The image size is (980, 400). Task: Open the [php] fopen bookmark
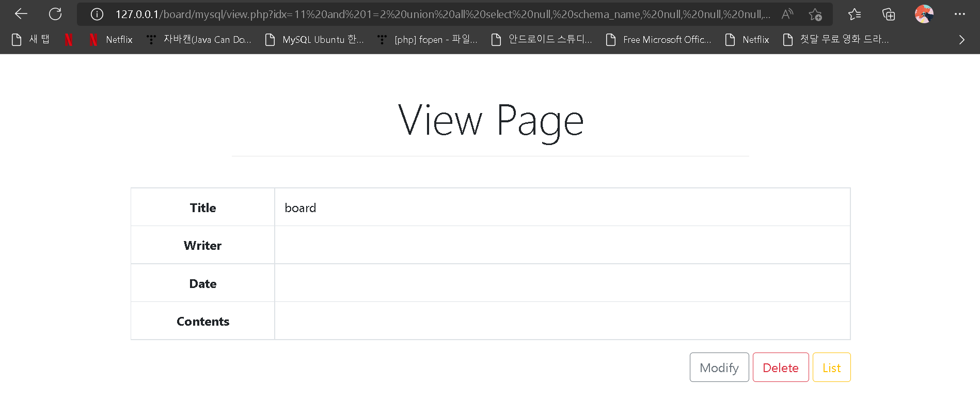(427, 40)
